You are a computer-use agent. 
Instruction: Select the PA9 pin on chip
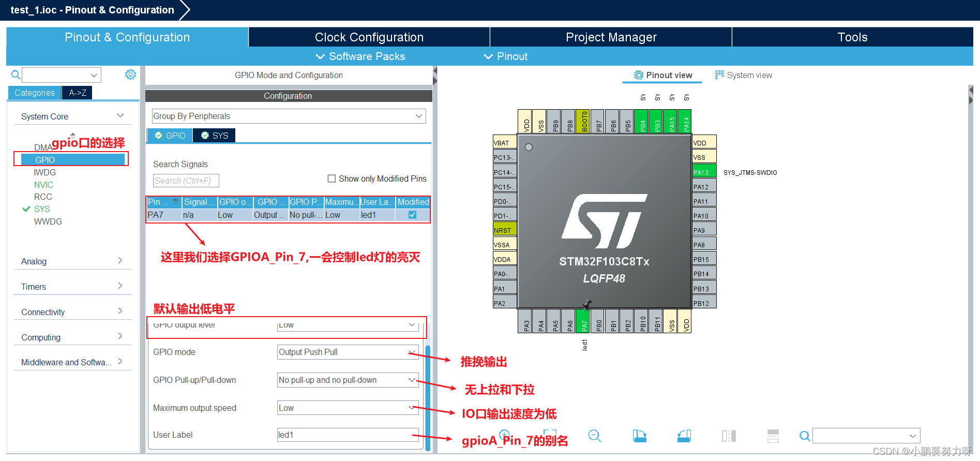pyautogui.click(x=704, y=229)
